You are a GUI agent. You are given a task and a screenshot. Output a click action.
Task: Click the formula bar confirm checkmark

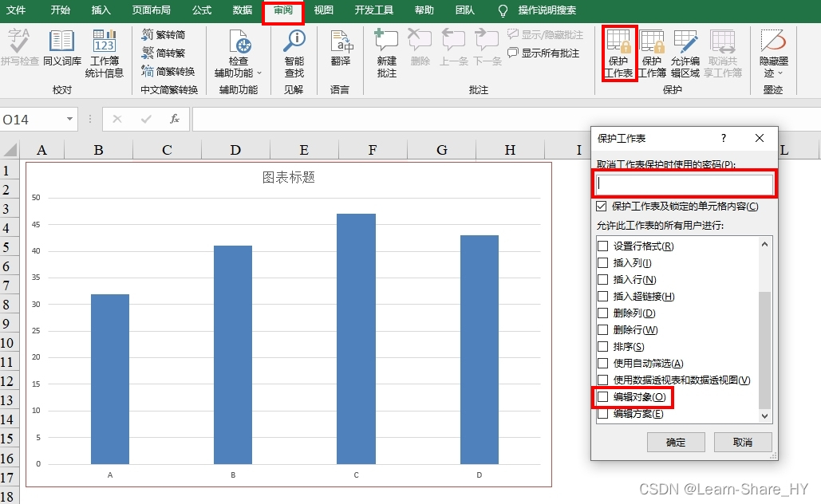146,120
